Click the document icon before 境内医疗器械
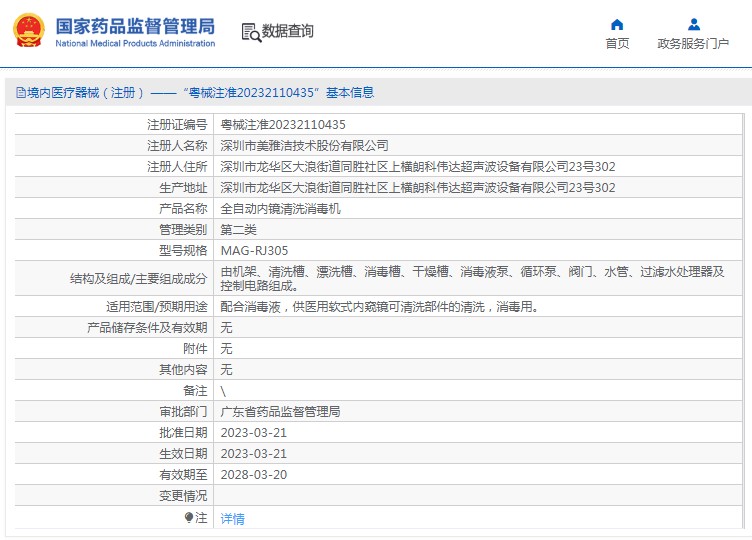Viewport: 752px width, 540px height. click(21, 93)
